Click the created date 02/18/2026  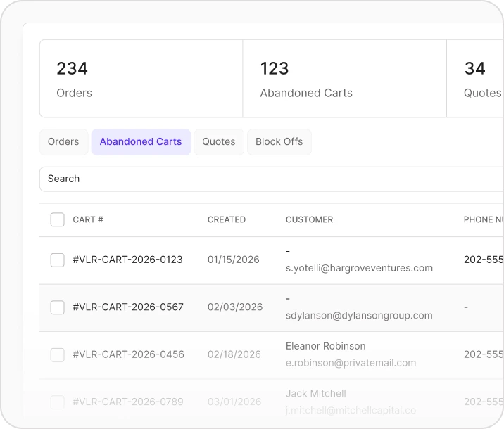[234, 354]
